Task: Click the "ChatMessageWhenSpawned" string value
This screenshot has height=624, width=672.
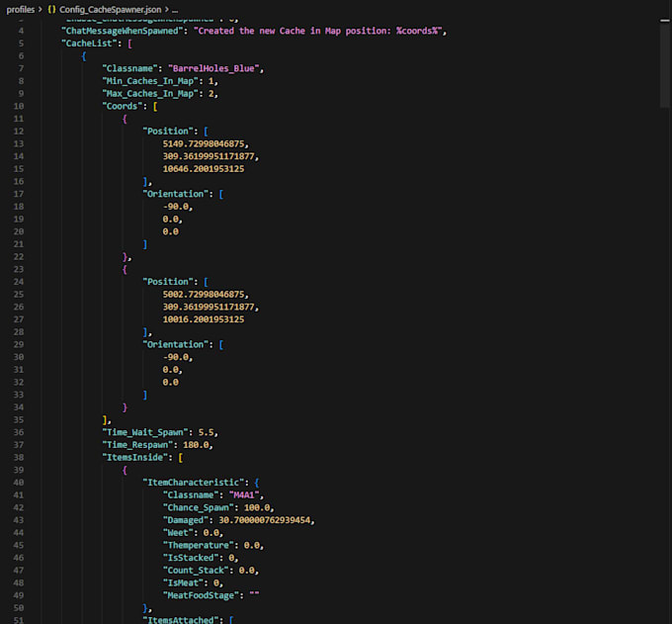Action: pos(317,31)
